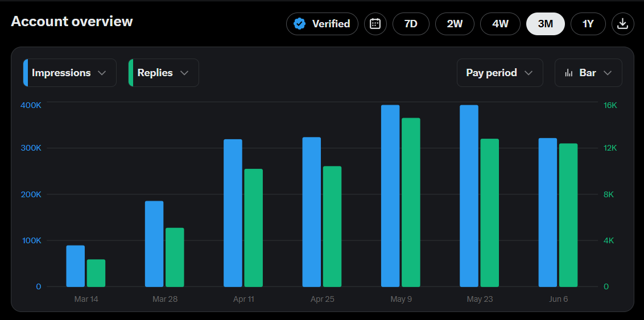Click the 4K replies axis value
Viewport: 644px width, 320px height.
coord(608,240)
